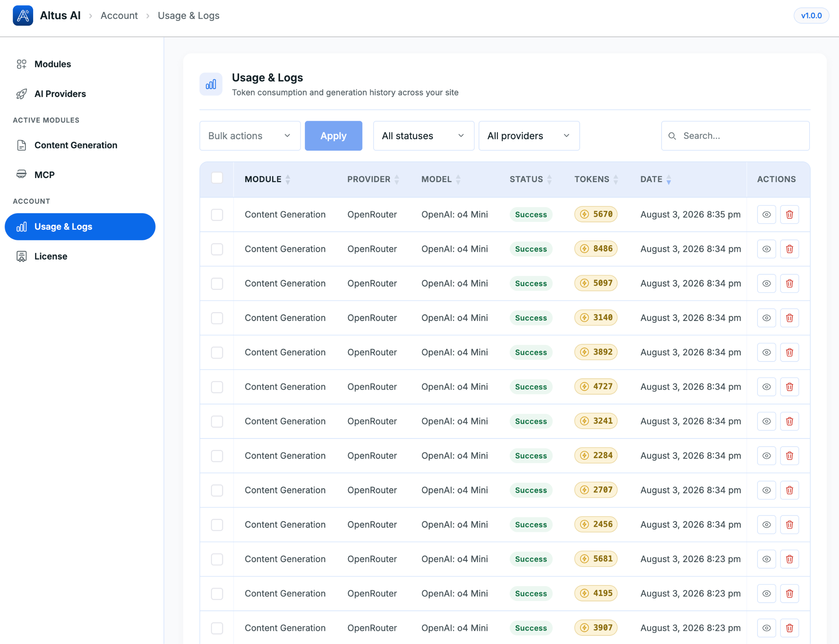Screen dimensions: 839x644
Task: View log details for the 3892 tokens row
Action: (766, 353)
